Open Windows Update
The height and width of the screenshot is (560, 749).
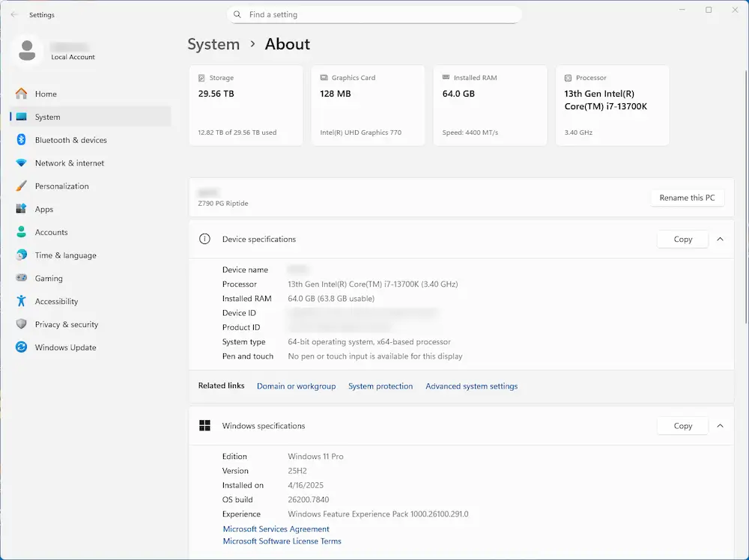(x=65, y=347)
